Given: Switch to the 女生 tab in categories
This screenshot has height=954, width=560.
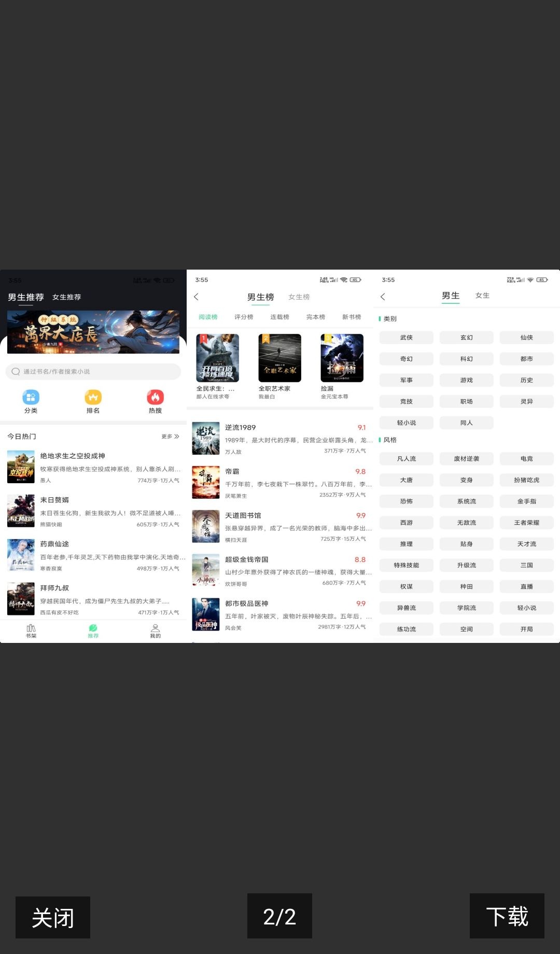Looking at the screenshot, I should 482,296.
